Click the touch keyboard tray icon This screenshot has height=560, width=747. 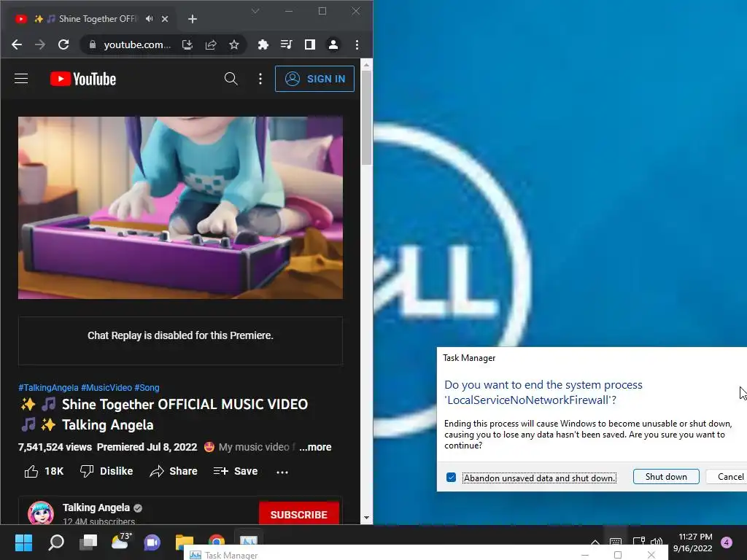[616, 542]
